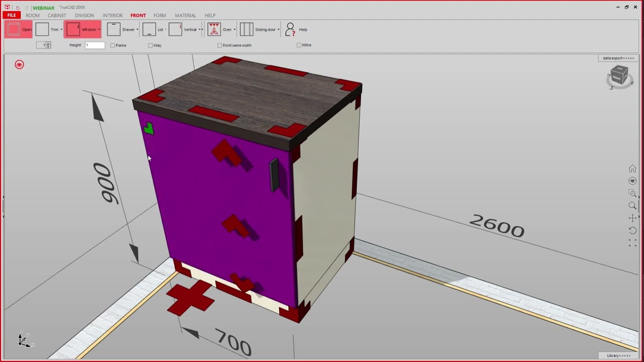
Task: Click the redo arrow in title bar
Action: click(27, 8)
